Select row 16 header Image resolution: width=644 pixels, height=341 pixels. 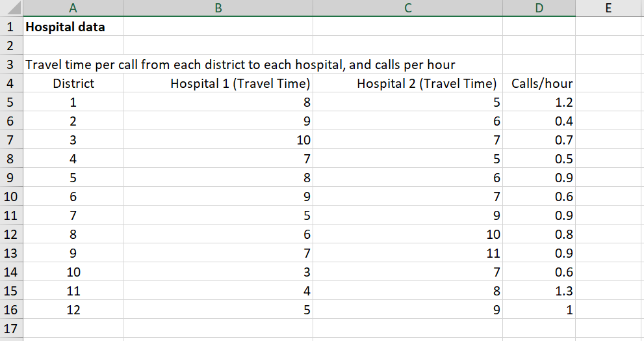pyautogui.click(x=12, y=309)
